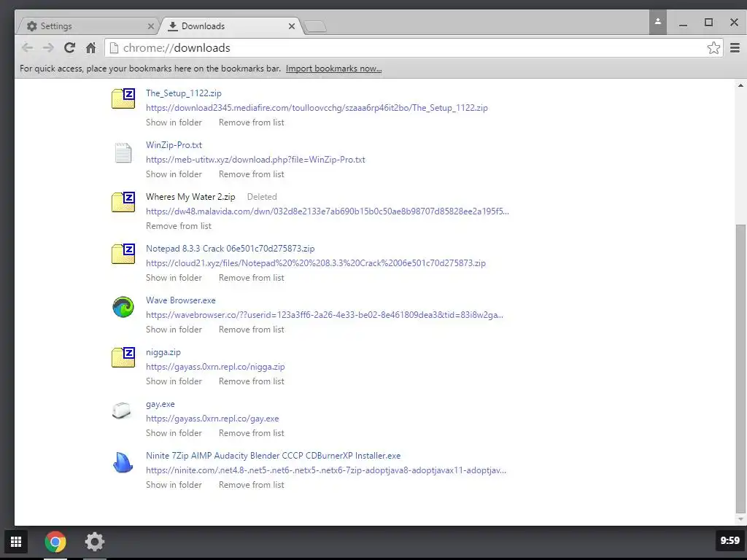Open the mediafire download URL
Screen dimensions: 747x560
[x=317, y=108]
